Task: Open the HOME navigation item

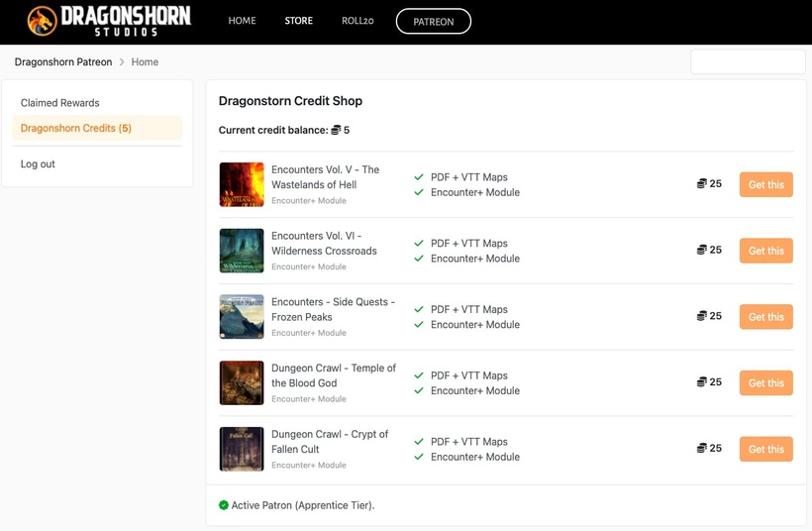Action: 242,21
